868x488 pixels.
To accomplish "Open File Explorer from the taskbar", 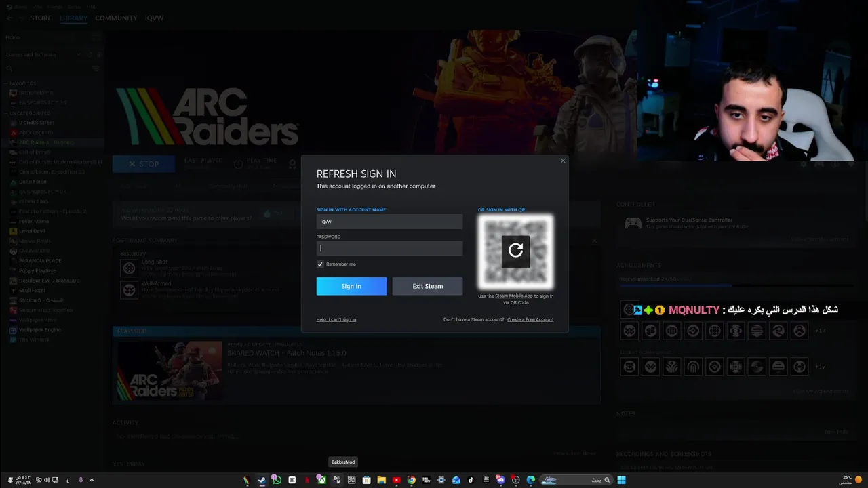I will pos(382,480).
